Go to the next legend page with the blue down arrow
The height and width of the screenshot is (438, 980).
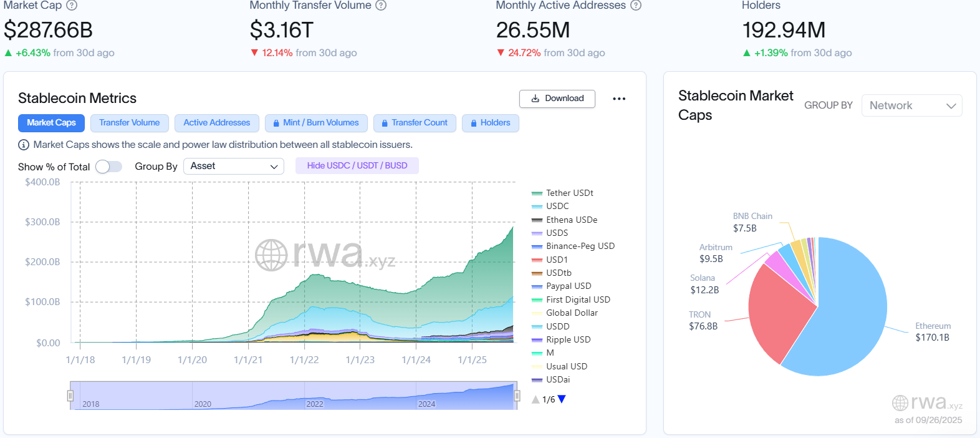[562, 399]
